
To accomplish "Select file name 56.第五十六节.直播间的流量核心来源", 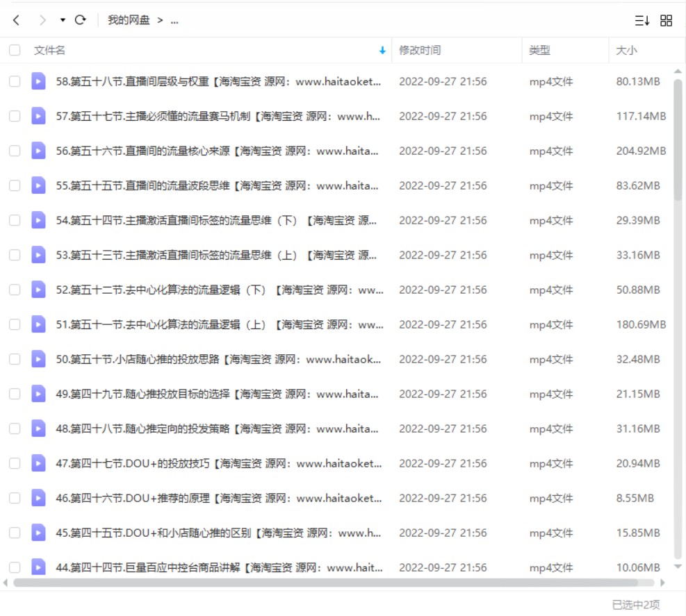I will 217,151.
